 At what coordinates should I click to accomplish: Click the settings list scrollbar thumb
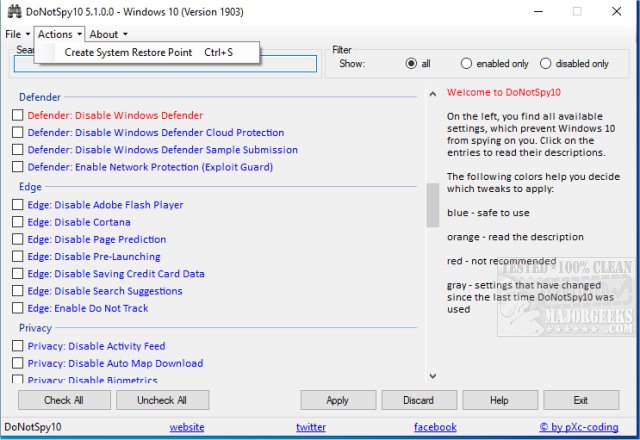[433, 205]
